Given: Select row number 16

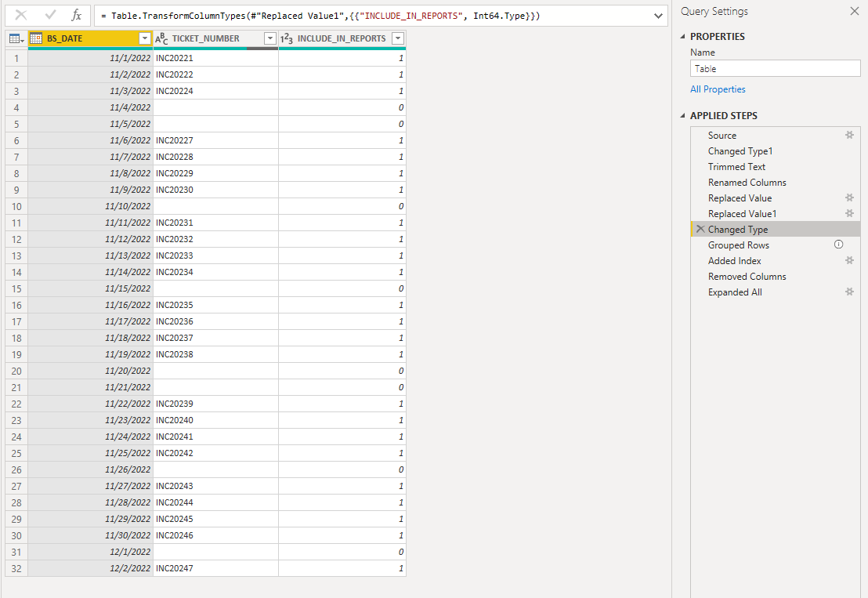Looking at the screenshot, I should [16, 305].
